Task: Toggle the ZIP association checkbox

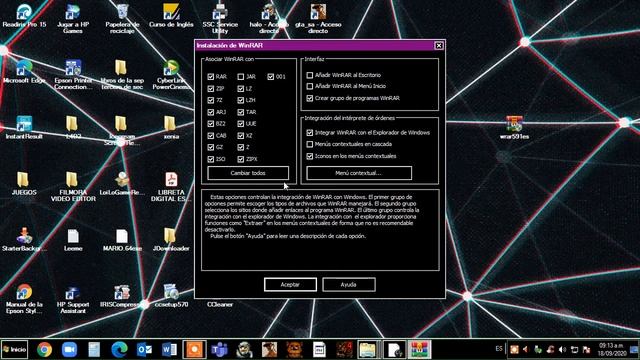Action: point(211,89)
